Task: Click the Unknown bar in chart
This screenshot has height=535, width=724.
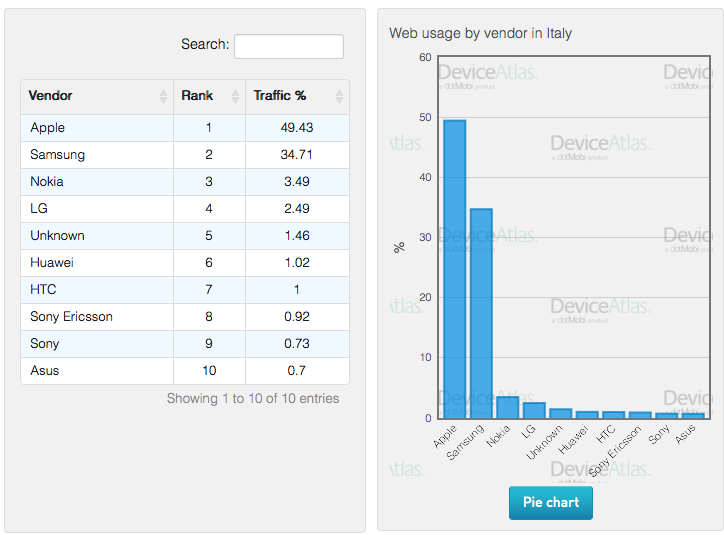Action: pos(561,414)
